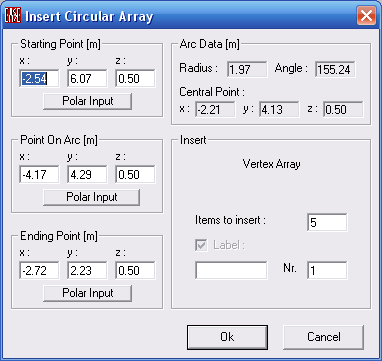
Task: Click Central Point x value -2.21
Action: (x=215, y=110)
